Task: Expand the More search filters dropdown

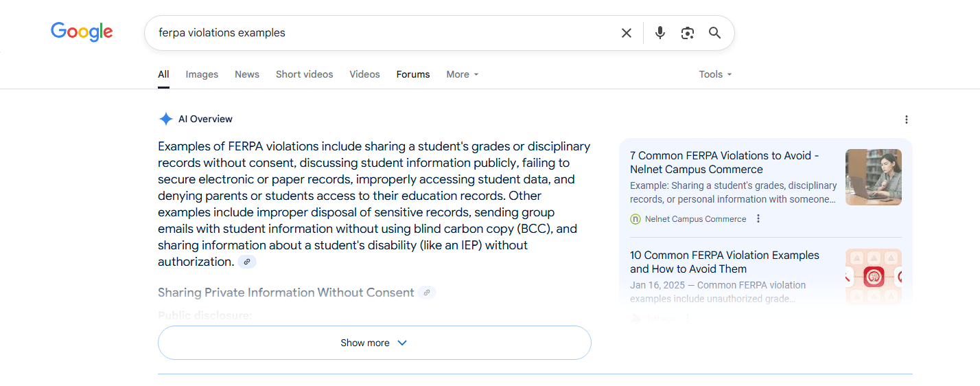Action: (x=462, y=74)
